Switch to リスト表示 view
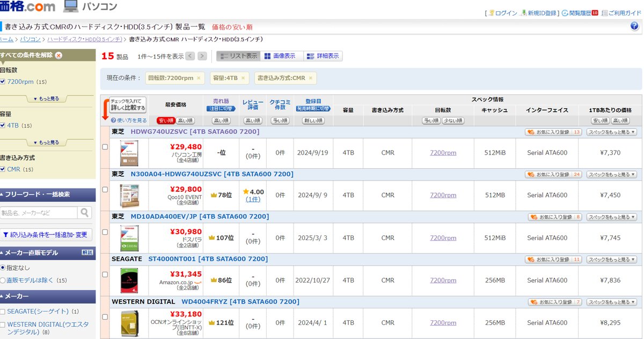The width and height of the screenshot is (644, 339). pyautogui.click(x=239, y=56)
